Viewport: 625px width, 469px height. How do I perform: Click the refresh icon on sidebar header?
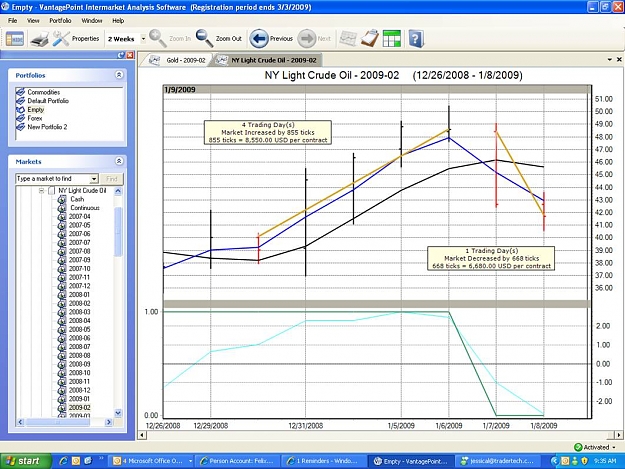coord(121,55)
